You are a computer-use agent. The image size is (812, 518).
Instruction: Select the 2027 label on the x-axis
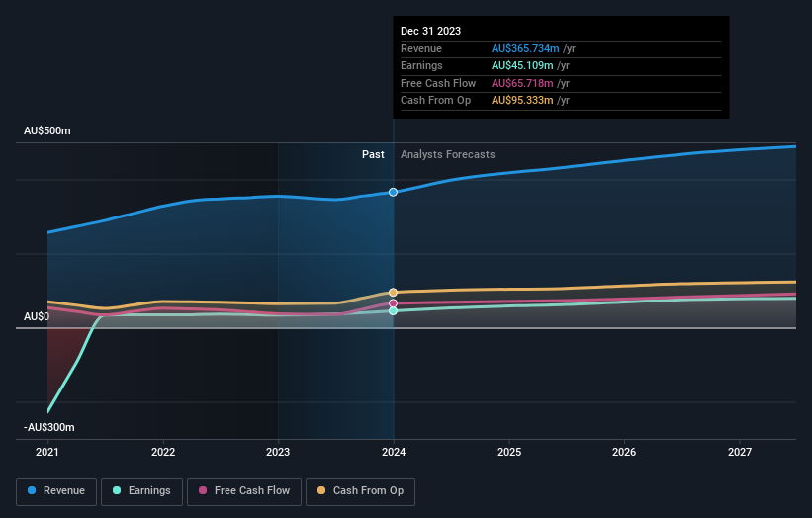(x=740, y=452)
